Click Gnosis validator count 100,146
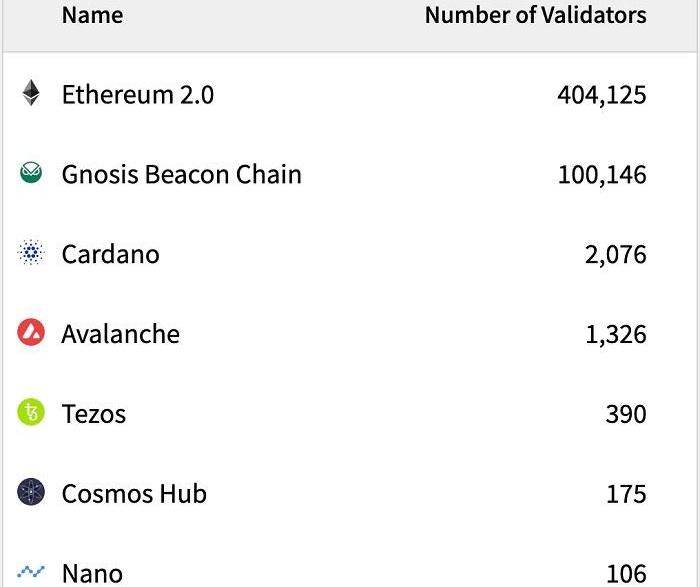Image resolution: width=700 pixels, height=587 pixels. 601,175
